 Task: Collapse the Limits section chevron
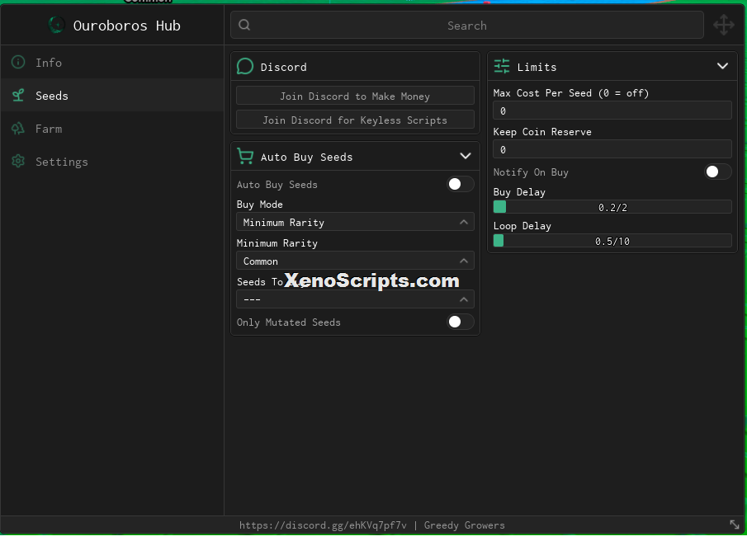[x=723, y=66]
